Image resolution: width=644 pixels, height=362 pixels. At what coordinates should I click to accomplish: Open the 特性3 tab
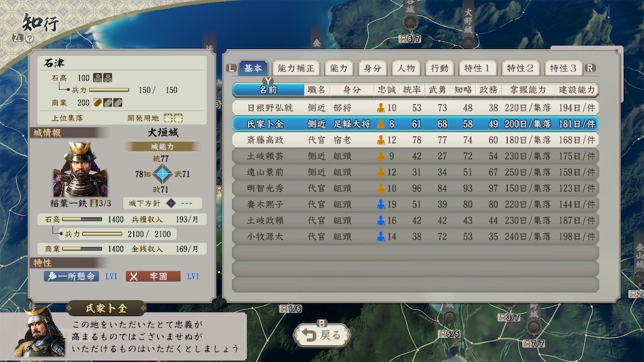pos(563,68)
